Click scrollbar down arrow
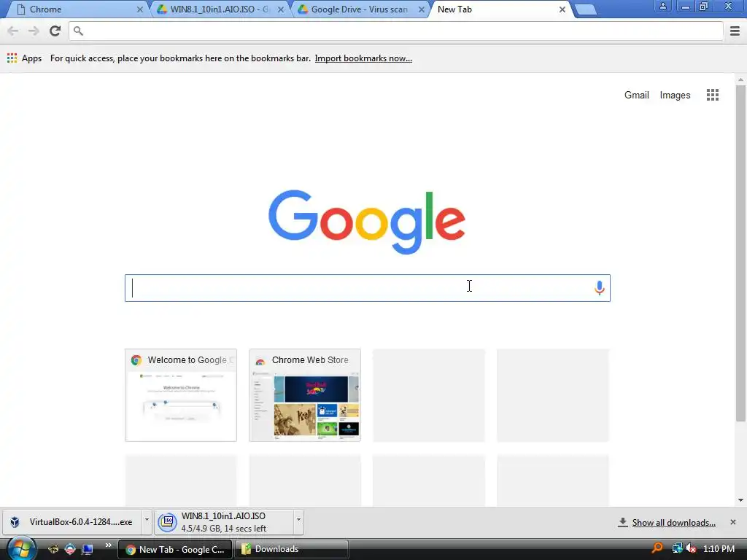The height and width of the screenshot is (560, 747). (x=740, y=500)
